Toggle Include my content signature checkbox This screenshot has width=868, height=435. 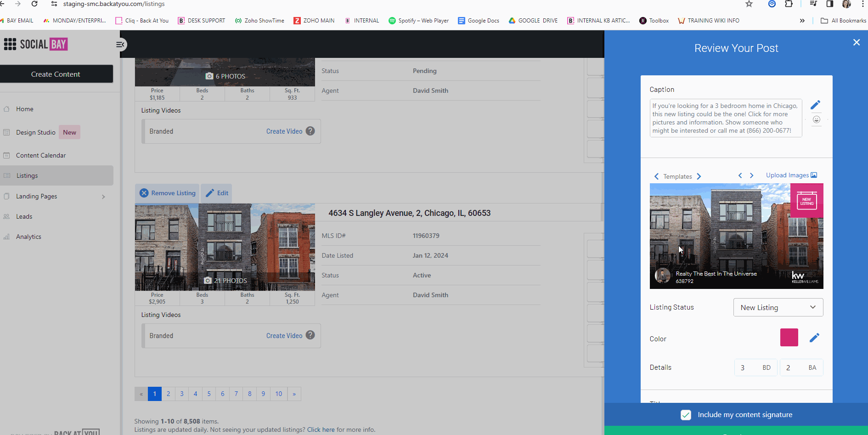686,415
